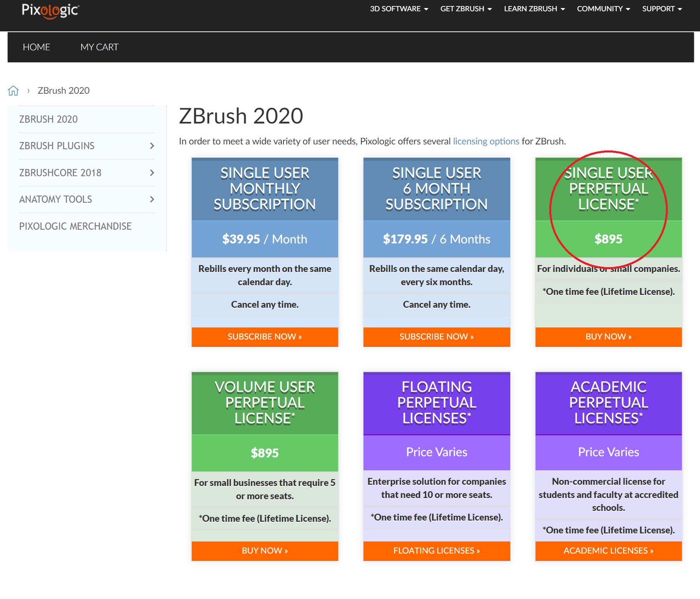Go to the Home tab
This screenshot has width=700, height=599.
tap(37, 47)
